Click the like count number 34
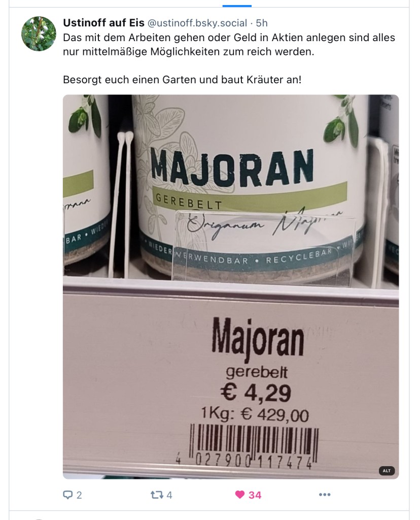This screenshot has width=420, height=520. pos(255,495)
